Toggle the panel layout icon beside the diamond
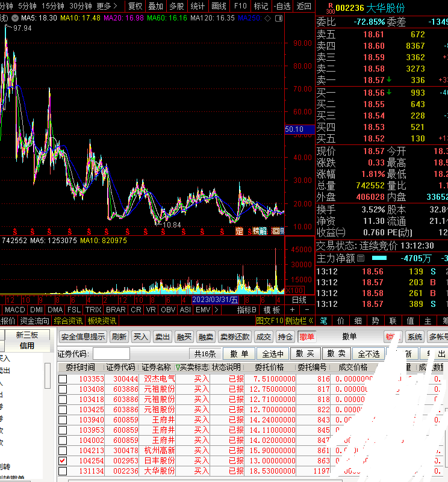The height and width of the screenshot is (482, 448). click(279, 19)
